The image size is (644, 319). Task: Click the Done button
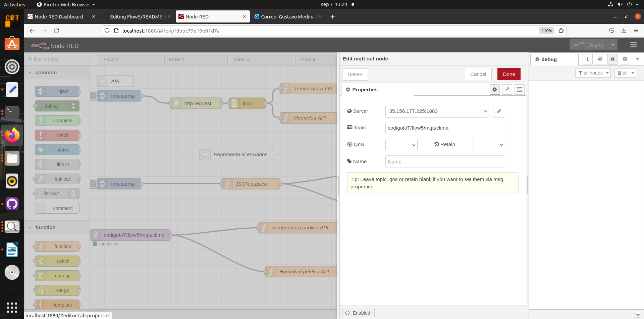(508, 74)
